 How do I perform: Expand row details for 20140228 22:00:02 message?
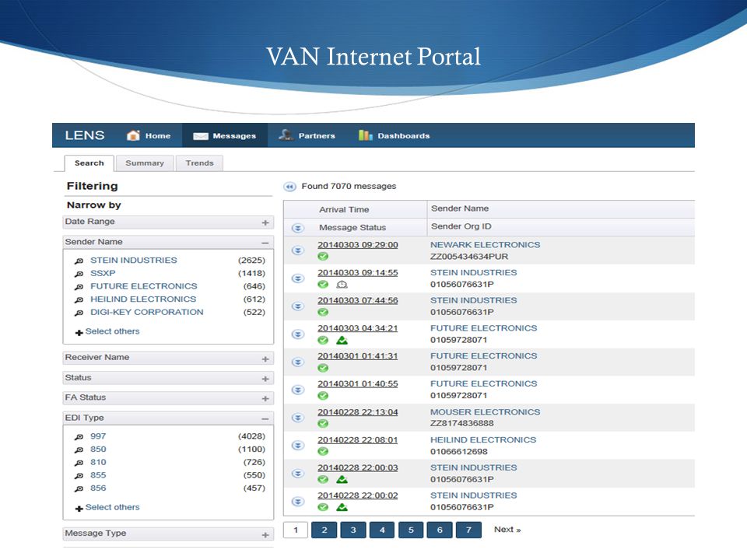298,502
